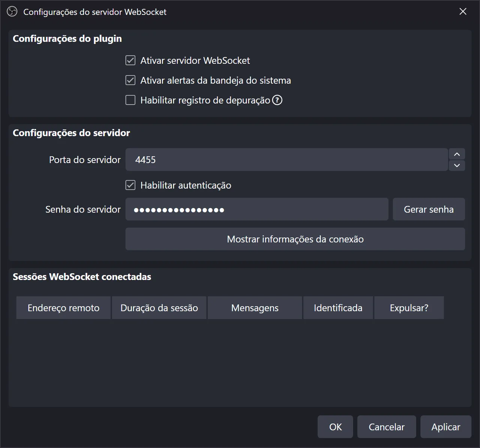Click the Porta do servidor label

point(85,160)
